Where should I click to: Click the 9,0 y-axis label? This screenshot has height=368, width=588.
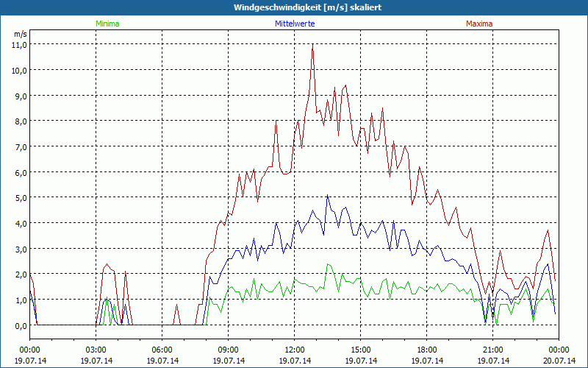pos(22,96)
